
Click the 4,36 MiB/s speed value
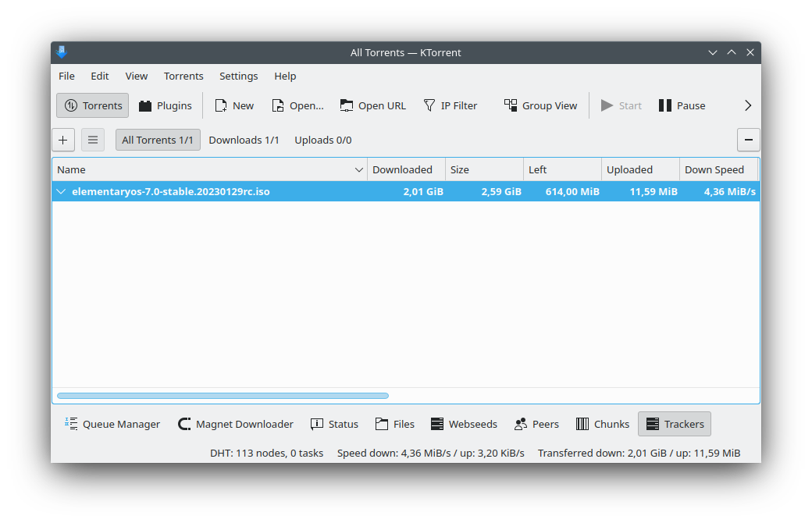[730, 191]
